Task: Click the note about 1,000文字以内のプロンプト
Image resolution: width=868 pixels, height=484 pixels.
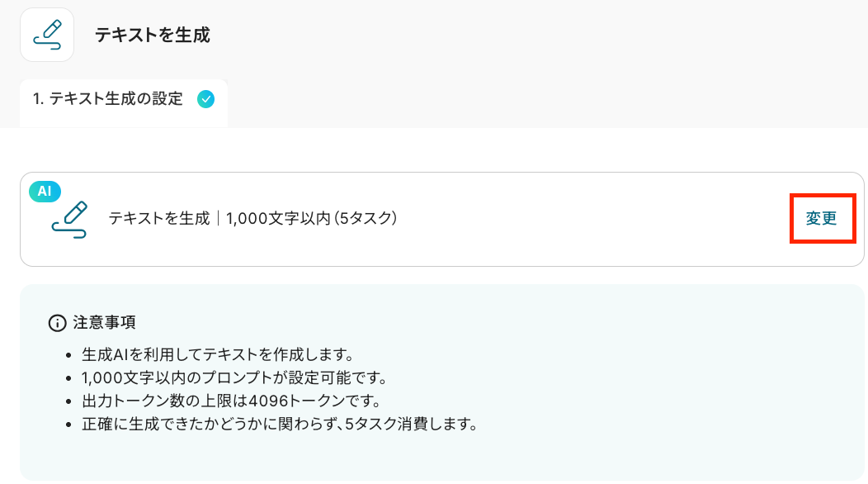Action: (x=234, y=379)
